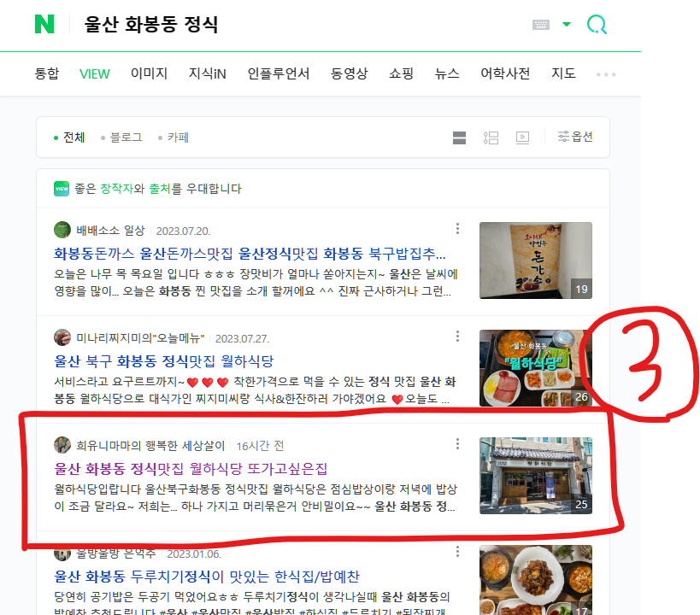Open post titled 화봉동돈까스 울산돈까스맛집
Screen dimensions: 700x615
tap(250, 254)
